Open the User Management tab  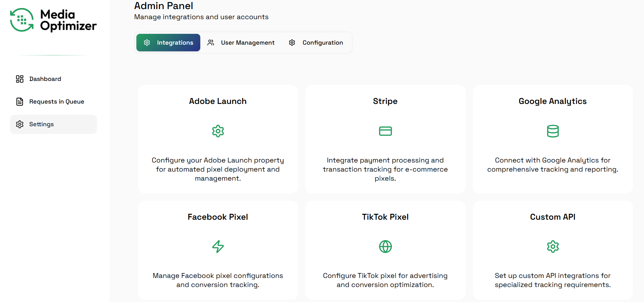point(247,43)
